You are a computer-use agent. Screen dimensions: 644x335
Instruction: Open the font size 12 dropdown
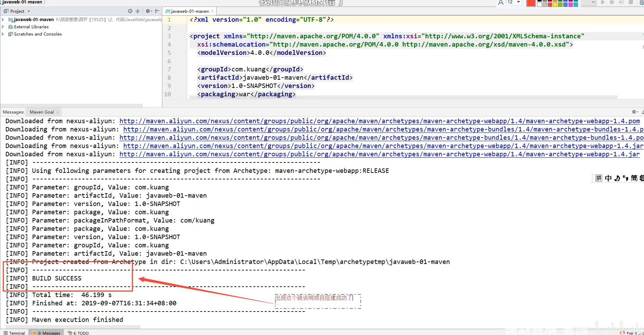pos(518,2)
